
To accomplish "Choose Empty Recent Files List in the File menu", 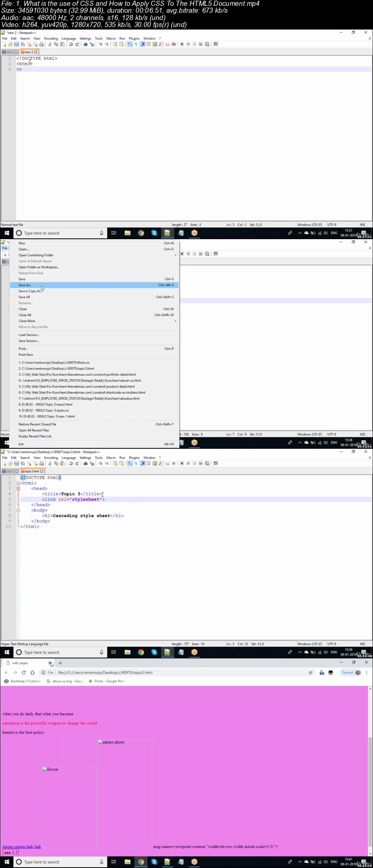I will 94,436.
